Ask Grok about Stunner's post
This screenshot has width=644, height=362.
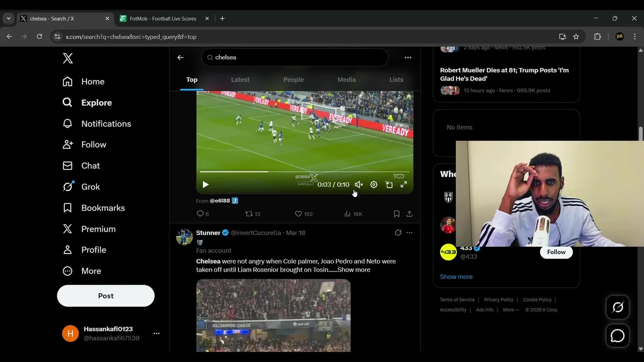click(398, 233)
